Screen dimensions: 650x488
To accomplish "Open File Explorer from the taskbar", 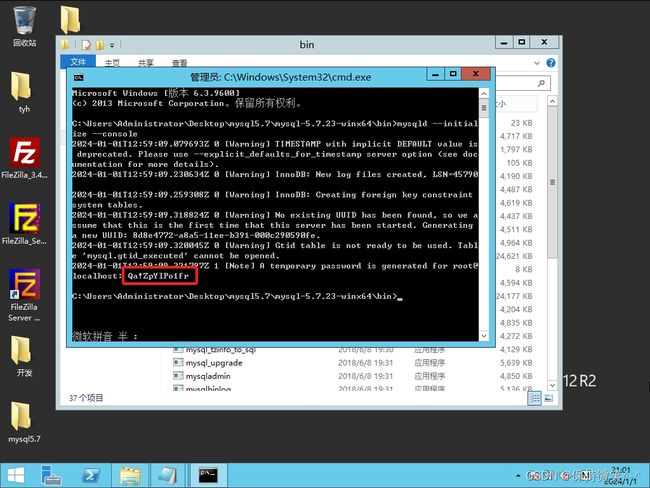I will [130, 475].
